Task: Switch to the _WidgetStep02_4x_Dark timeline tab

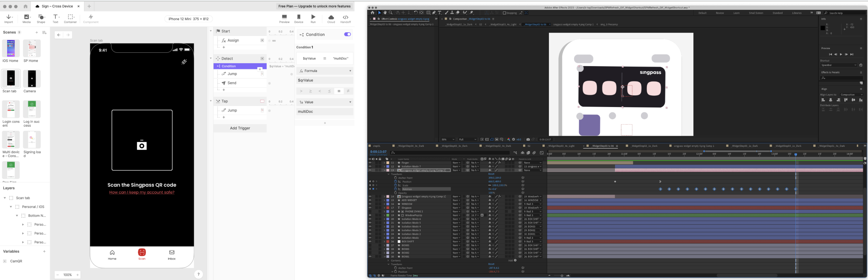Action: (498, 146)
